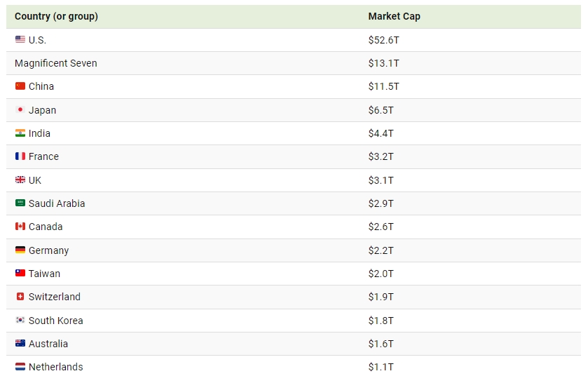Click the Germany flag icon
The image size is (588, 383).
[20, 250]
